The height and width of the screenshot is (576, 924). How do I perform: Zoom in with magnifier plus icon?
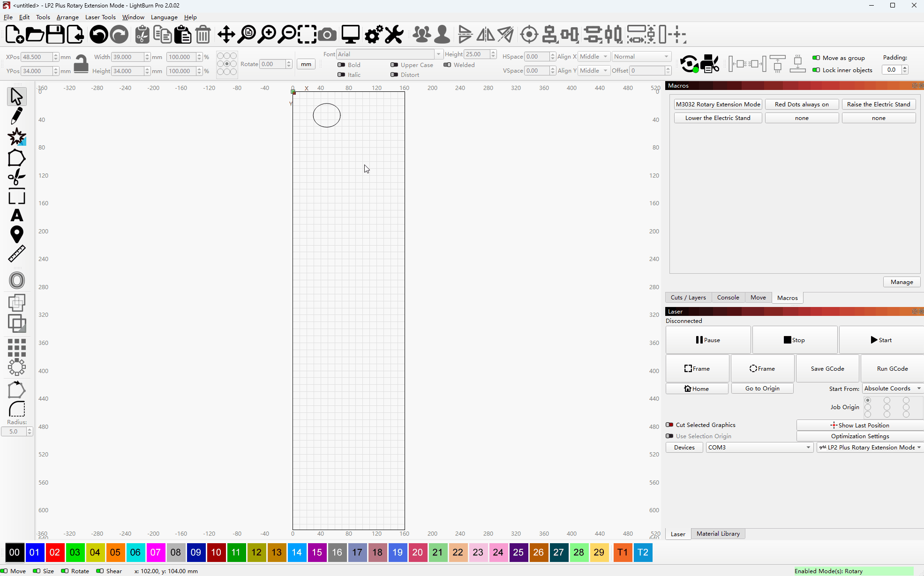[x=267, y=35]
